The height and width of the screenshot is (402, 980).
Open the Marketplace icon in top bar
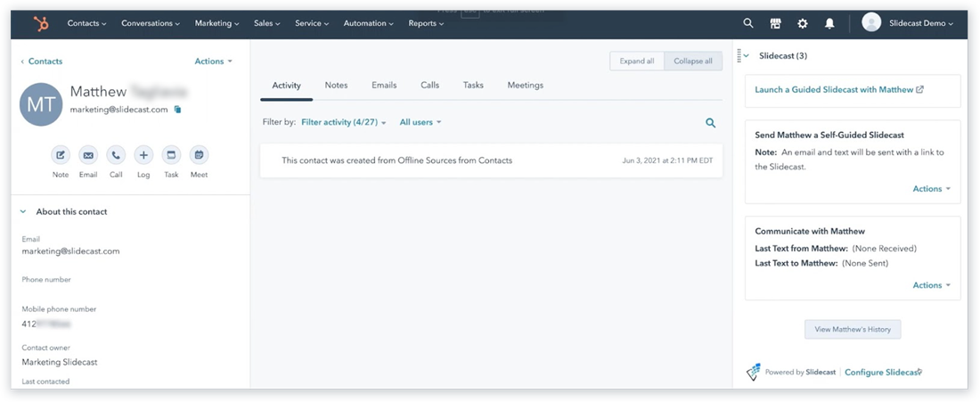pyautogui.click(x=776, y=23)
